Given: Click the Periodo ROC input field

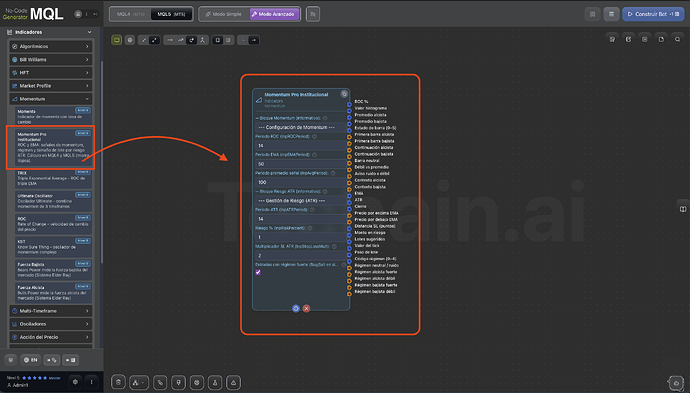Looking at the screenshot, I should 301,145.
